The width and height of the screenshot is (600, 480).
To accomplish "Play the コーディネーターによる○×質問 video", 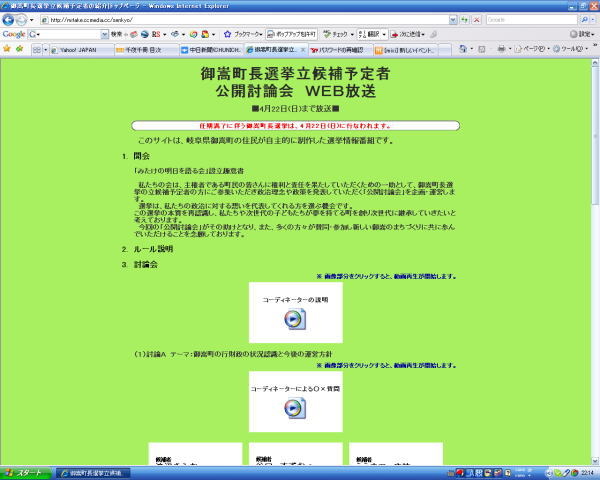I will 295,406.
